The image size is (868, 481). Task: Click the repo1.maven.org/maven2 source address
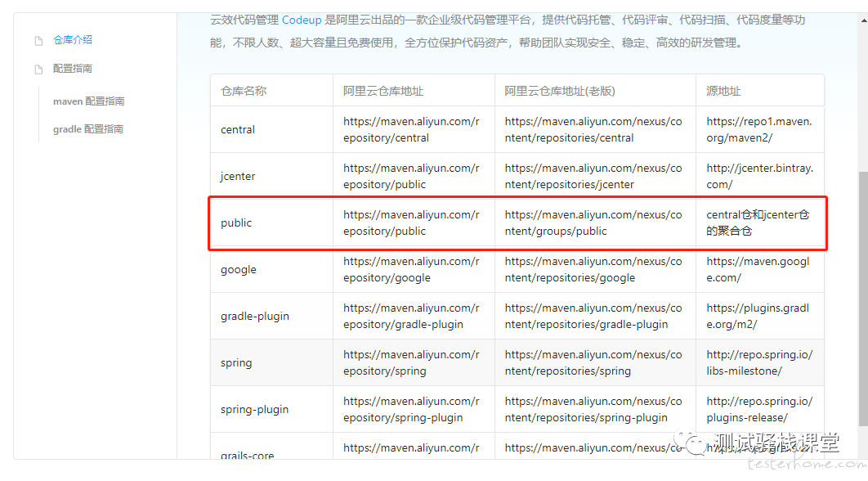(x=759, y=130)
